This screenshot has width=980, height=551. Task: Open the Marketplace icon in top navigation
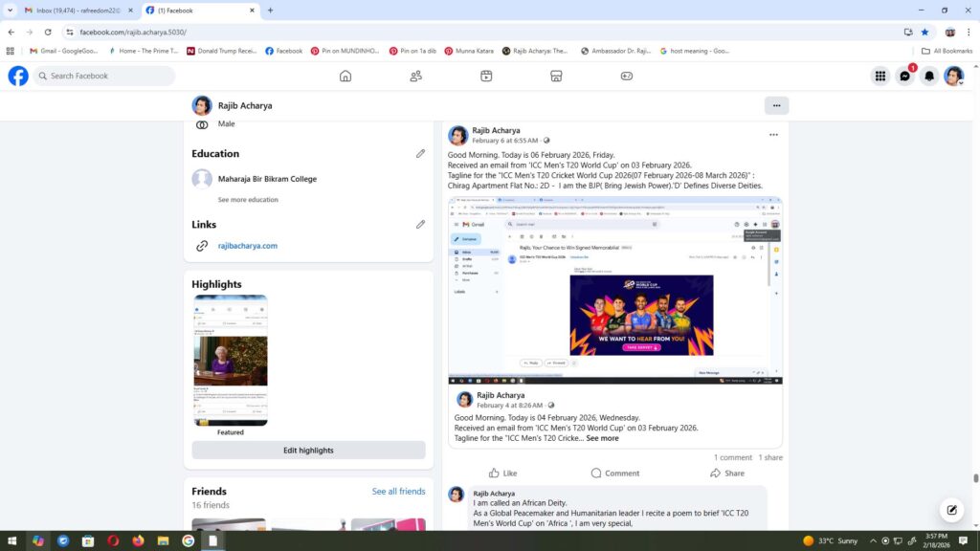(556, 77)
